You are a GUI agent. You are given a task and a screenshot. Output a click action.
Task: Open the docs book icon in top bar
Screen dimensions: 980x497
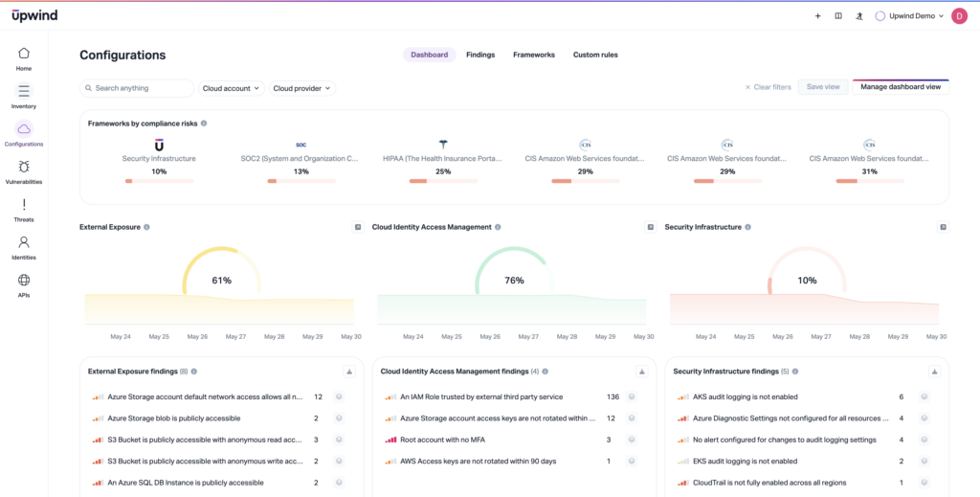[x=838, y=16]
